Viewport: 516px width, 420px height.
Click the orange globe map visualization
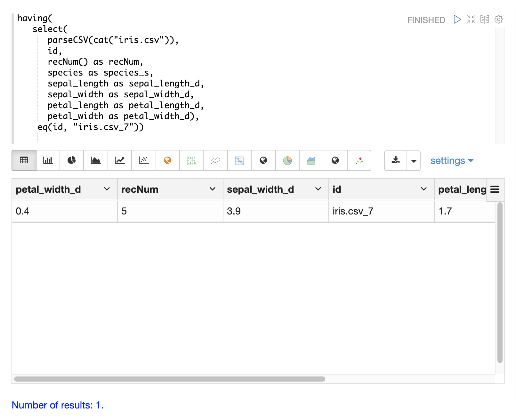click(x=167, y=160)
